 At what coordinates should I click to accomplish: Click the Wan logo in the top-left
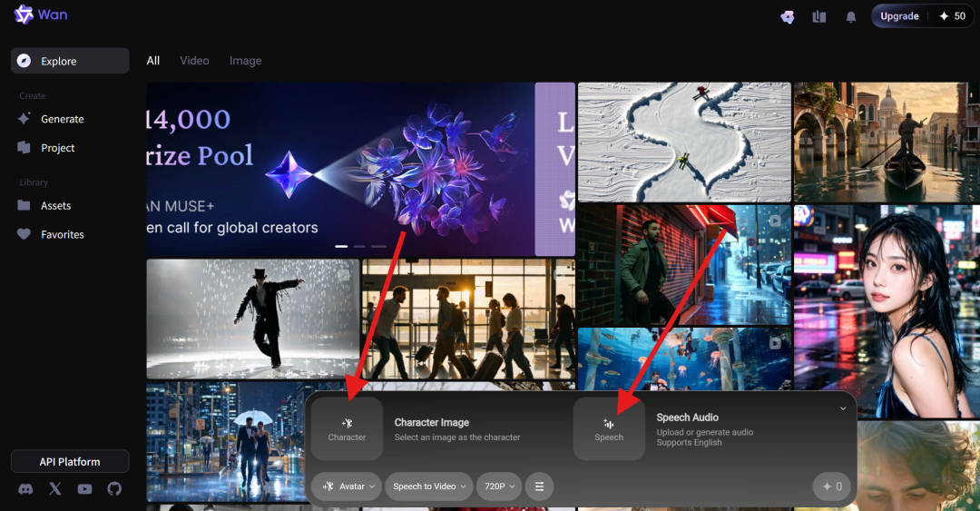point(41,15)
